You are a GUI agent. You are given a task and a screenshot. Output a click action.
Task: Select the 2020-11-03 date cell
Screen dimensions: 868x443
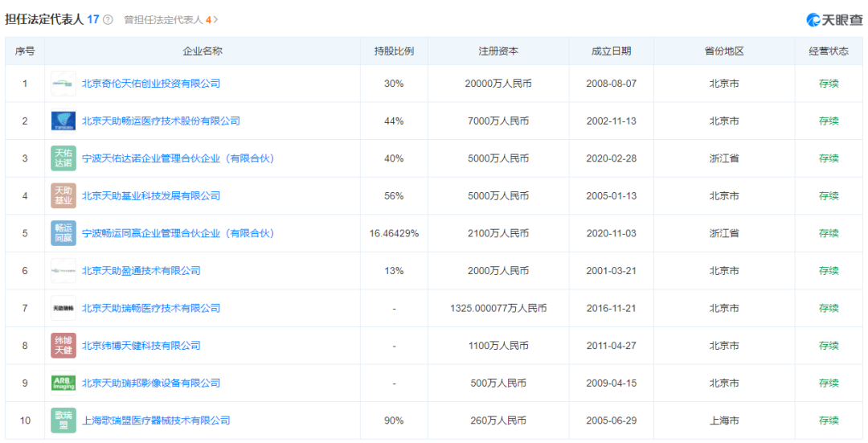[x=611, y=233]
